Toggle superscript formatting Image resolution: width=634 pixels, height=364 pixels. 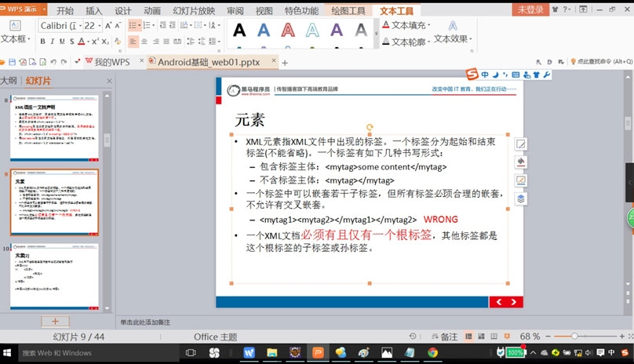coord(95,42)
